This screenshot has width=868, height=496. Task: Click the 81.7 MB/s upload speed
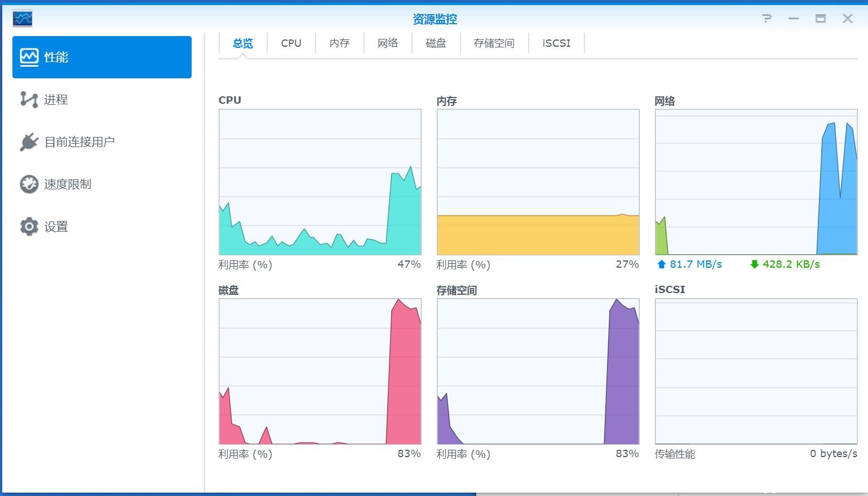coord(696,264)
